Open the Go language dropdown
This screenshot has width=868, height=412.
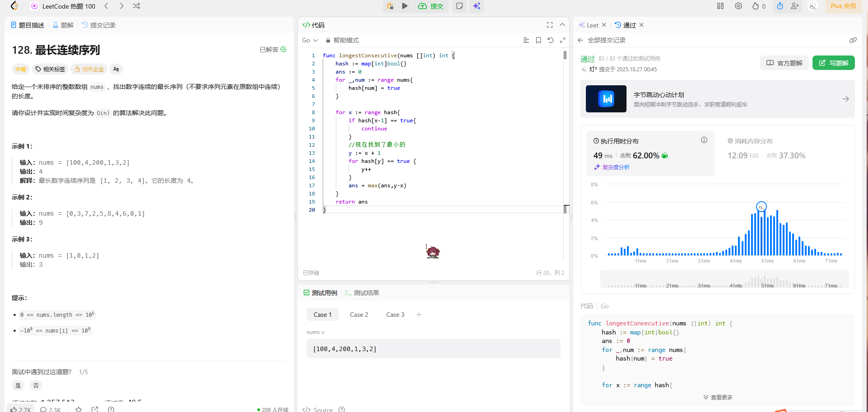[x=310, y=40]
